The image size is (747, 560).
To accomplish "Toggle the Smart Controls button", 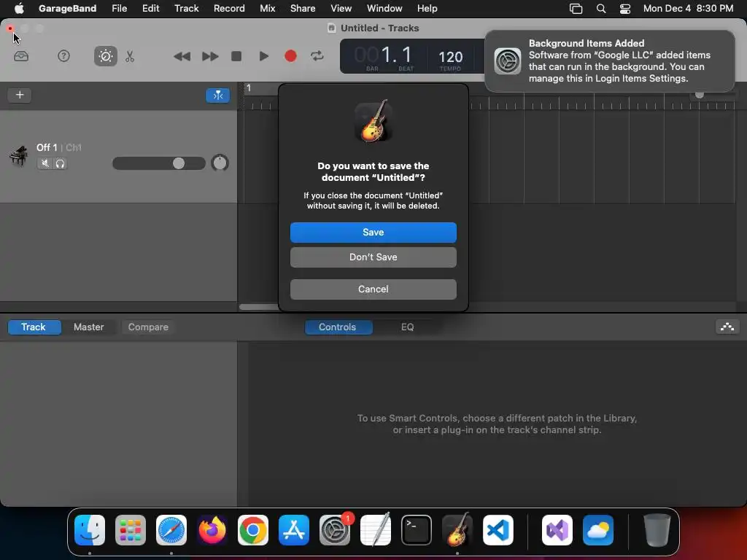I will [x=106, y=56].
